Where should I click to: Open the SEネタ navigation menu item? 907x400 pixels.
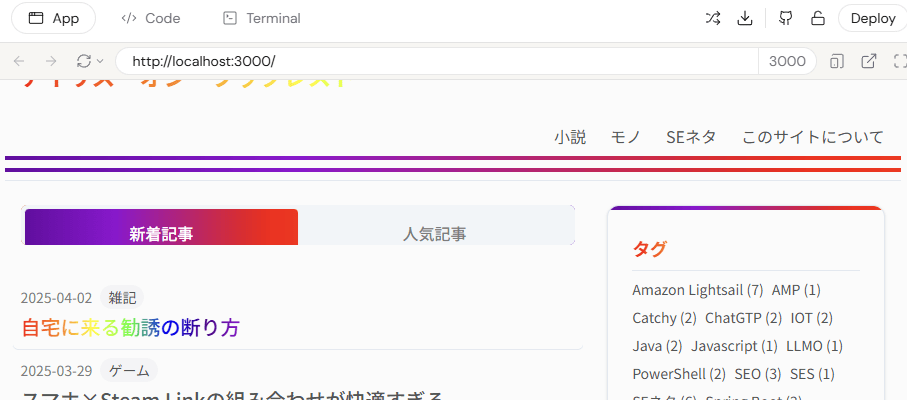(691, 138)
